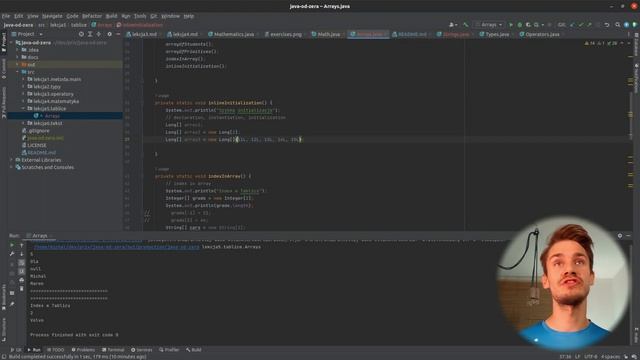
Task: Click the up arrow in the Run console
Action: coord(22,245)
